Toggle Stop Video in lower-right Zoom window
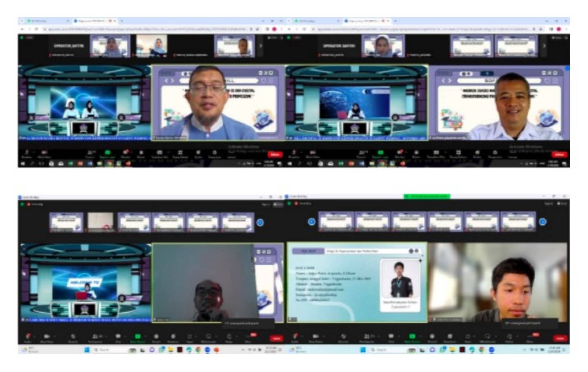This screenshot has height=372, width=588. (315, 337)
